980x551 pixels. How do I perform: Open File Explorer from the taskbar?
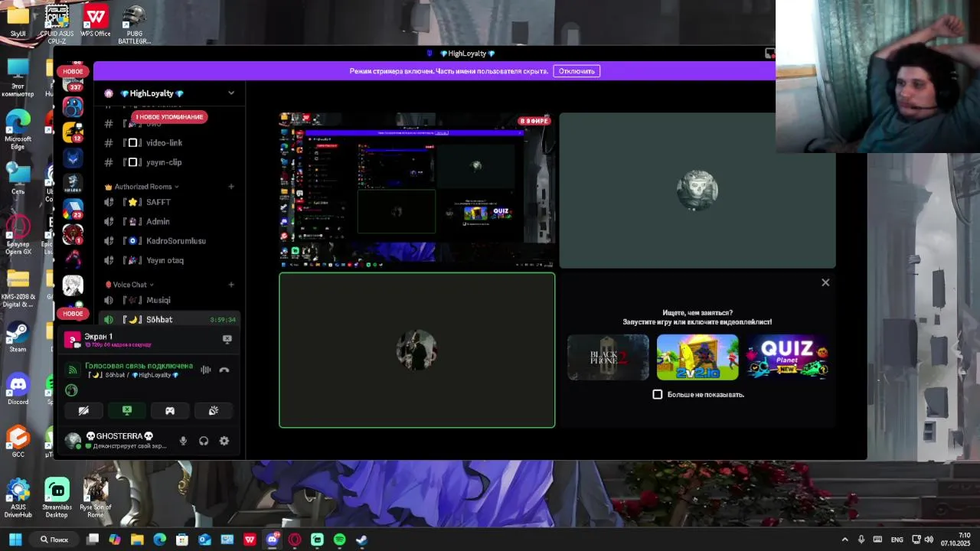click(x=137, y=540)
